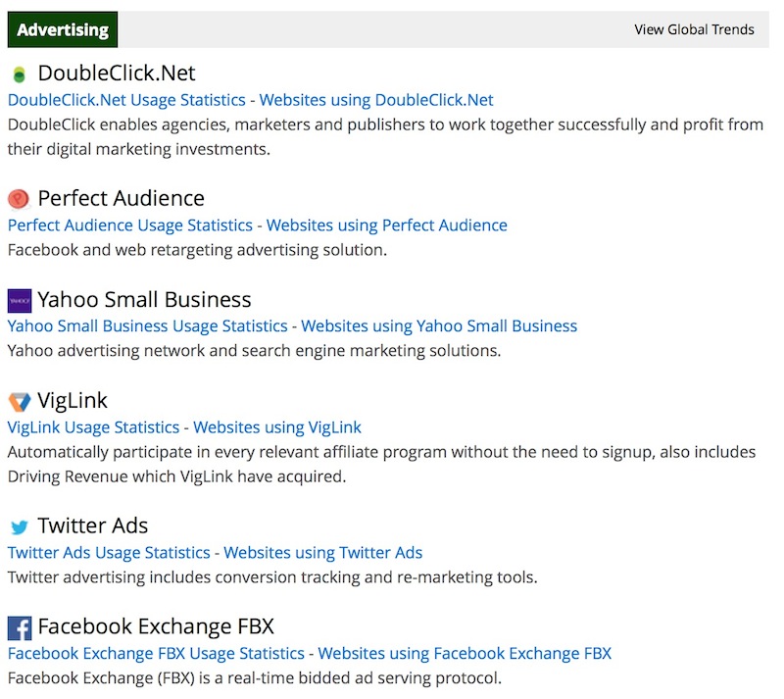Click the Twitter Ads heading title
This screenshot has width=784, height=699.
coord(93,525)
